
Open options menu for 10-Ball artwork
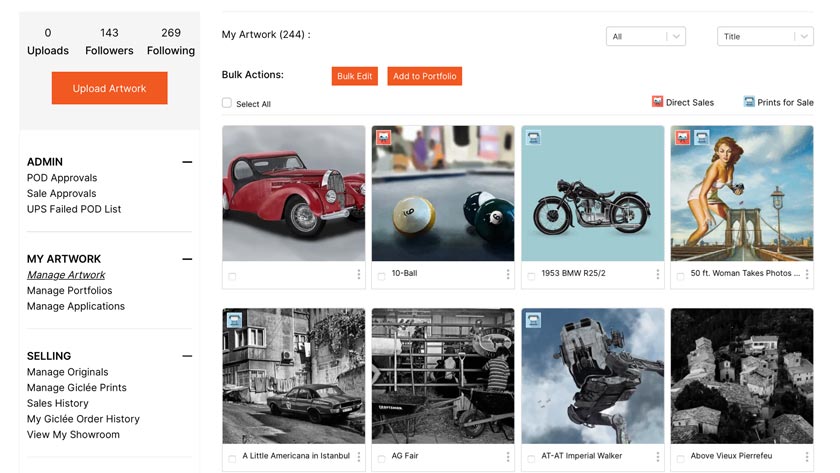click(508, 274)
